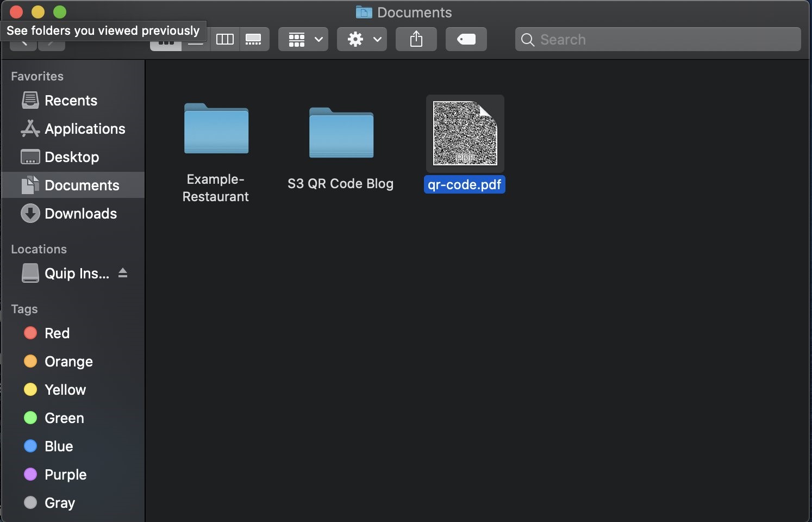Open Recents in the sidebar
The image size is (812, 522).
73,101
